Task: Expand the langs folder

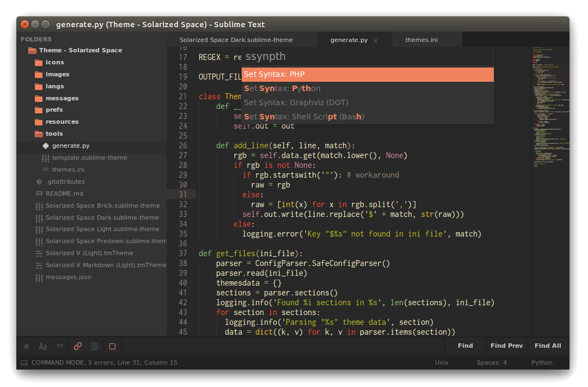Action: [55, 86]
